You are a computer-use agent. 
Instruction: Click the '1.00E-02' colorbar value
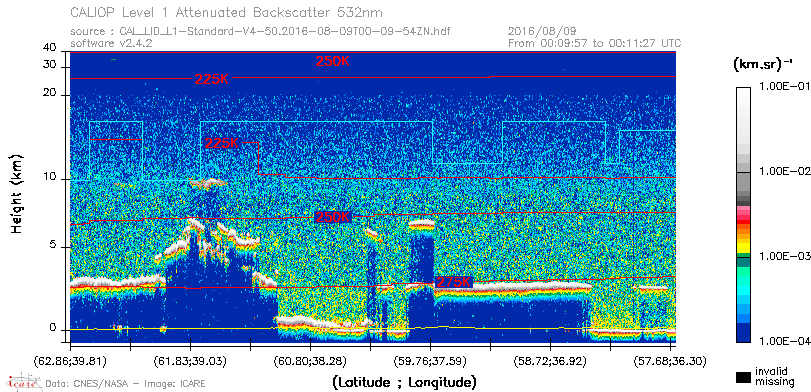pyautogui.click(x=786, y=172)
